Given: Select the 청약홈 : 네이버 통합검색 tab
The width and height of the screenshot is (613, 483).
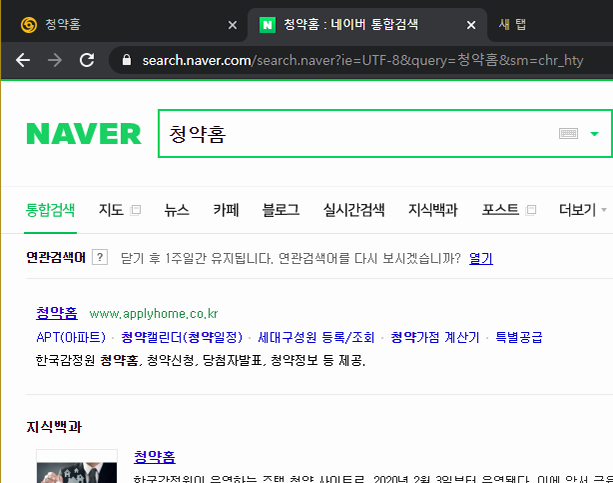Looking at the screenshot, I should (x=367, y=25).
